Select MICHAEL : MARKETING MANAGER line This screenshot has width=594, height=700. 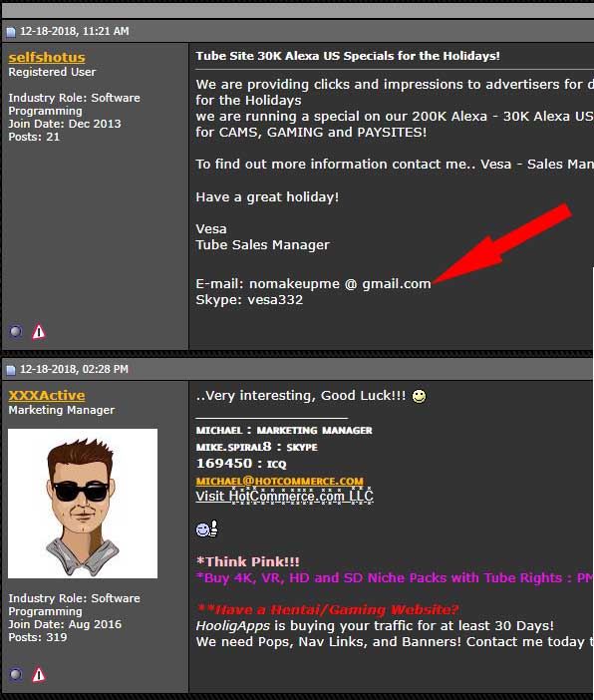pyautogui.click(x=284, y=431)
